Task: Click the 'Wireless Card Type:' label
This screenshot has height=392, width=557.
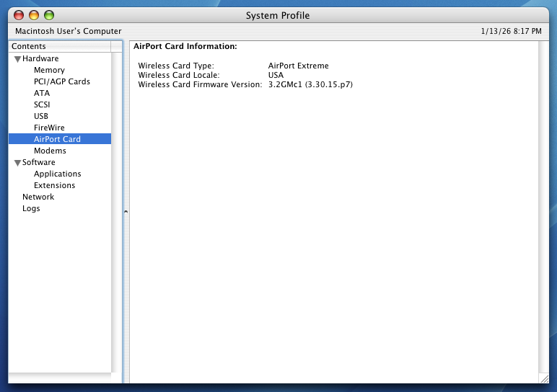Action: [176, 66]
